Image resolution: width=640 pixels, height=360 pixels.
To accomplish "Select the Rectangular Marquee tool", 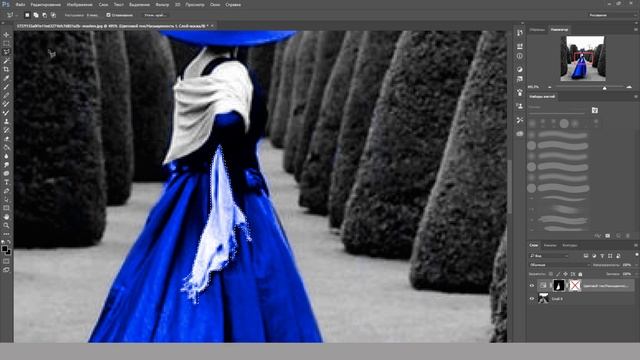I will (x=6, y=43).
